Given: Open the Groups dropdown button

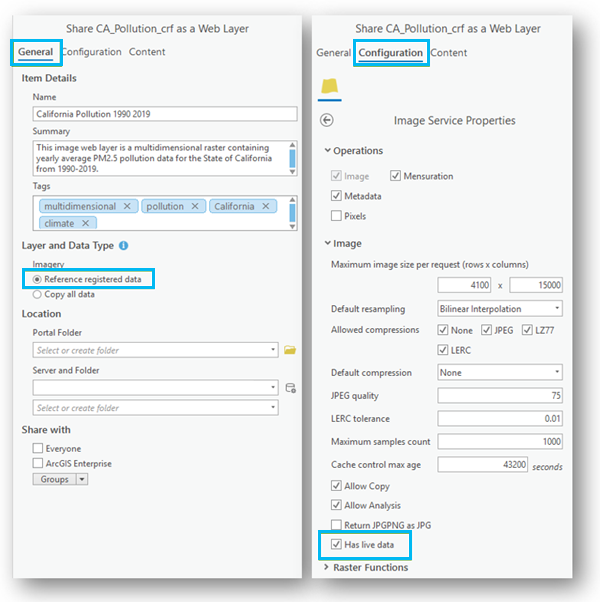Looking at the screenshot, I should [x=82, y=479].
